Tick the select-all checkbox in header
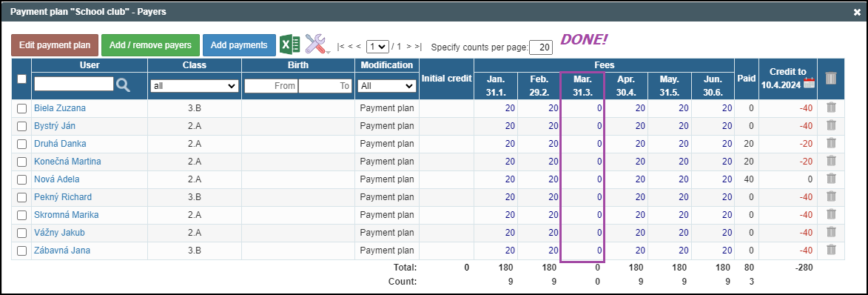The width and height of the screenshot is (868, 295). pos(21,79)
